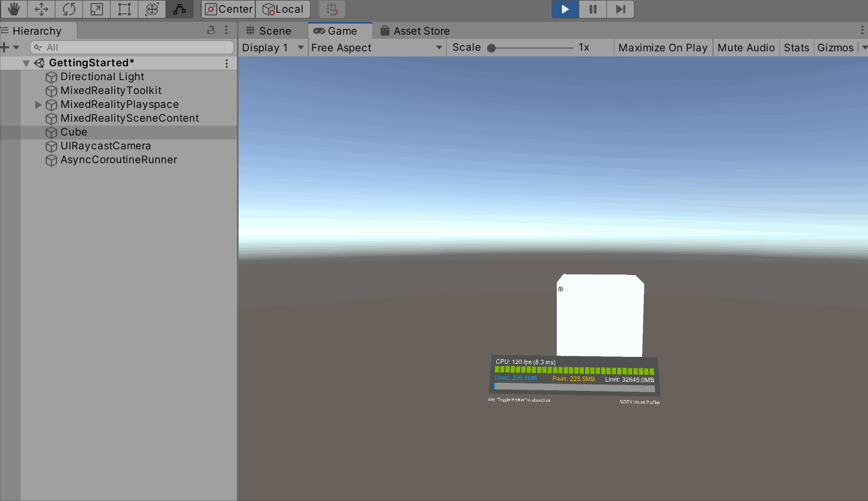This screenshot has width=868, height=501.
Task: Select the Rotate tool
Action: [69, 9]
